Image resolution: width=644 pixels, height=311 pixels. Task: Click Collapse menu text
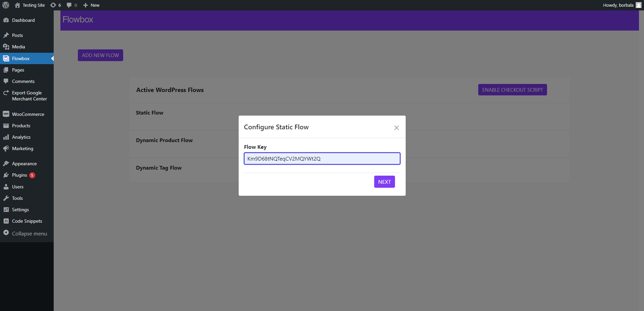tap(30, 233)
